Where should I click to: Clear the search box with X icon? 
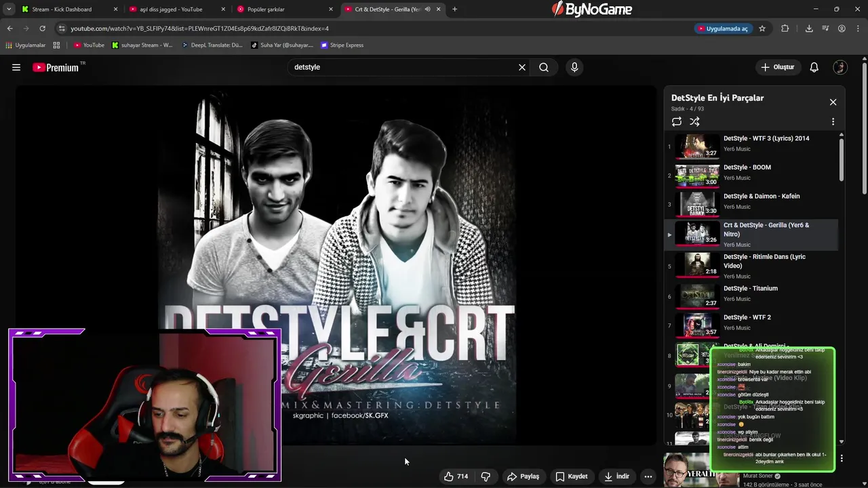point(522,67)
